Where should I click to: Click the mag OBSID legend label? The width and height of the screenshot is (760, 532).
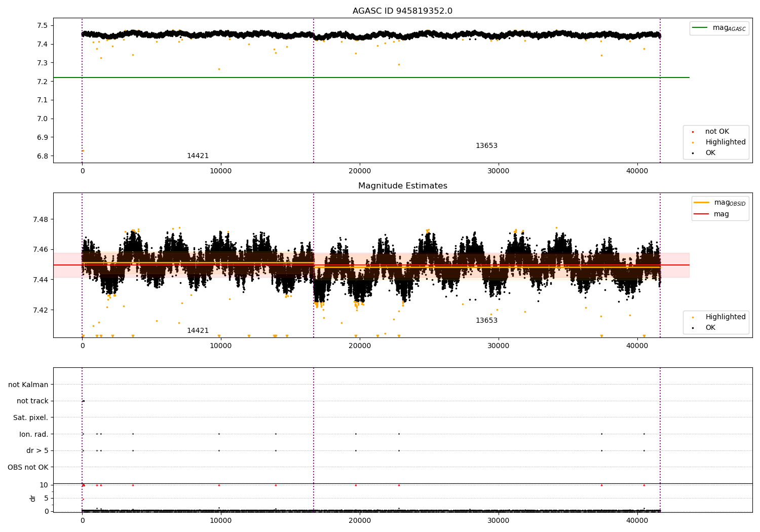click(730, 203)
